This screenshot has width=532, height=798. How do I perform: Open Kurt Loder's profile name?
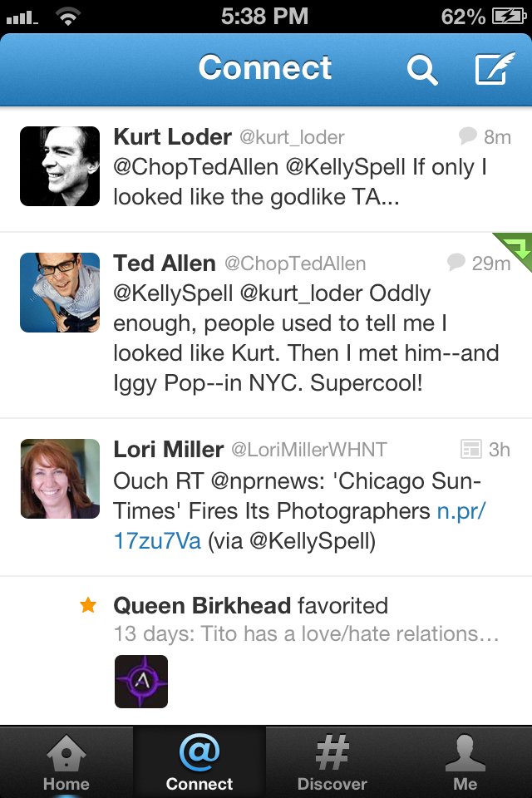click(x=172, y=136)
